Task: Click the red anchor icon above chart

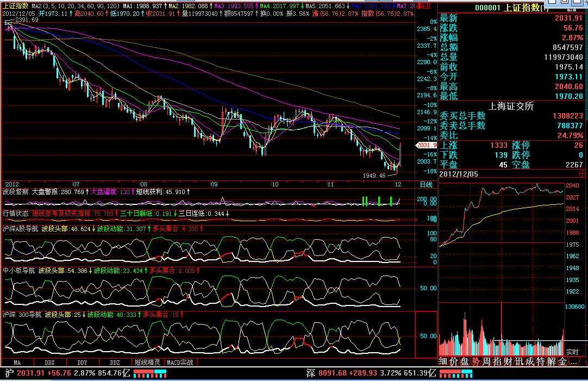Action: 419,6
